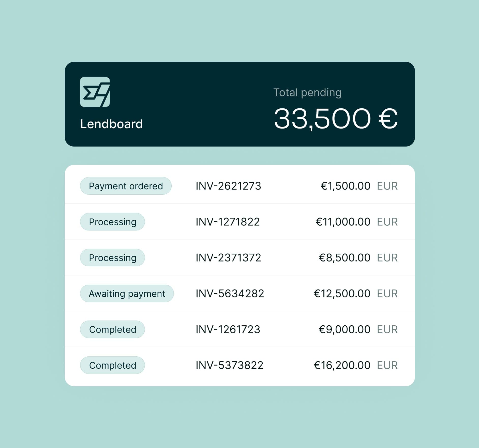
Task: Click Processing badge for INV-1271822
Action: (x=112, y=222)
